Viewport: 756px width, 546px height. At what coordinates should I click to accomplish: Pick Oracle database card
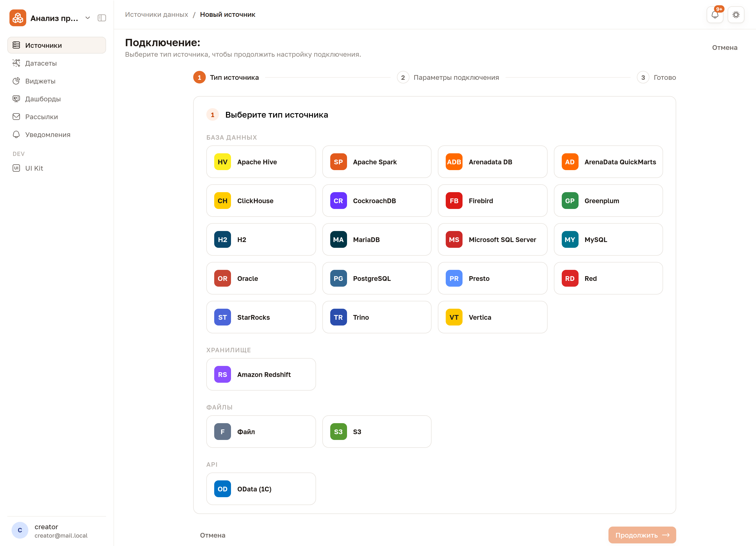coord(261,278)
